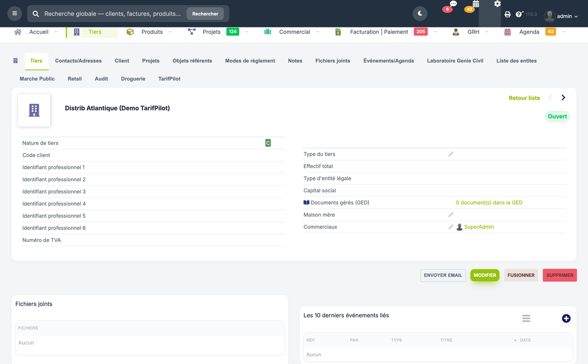Click the MODIFIER button
588x364 pixels.
click(485, 275)
